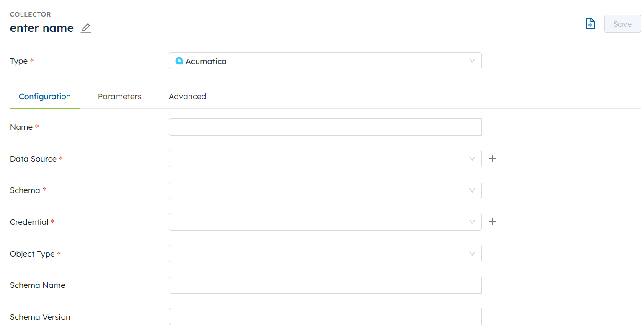Click the add document icon
This screenshot has width=644, height=326.
click(x=590, y=24)
